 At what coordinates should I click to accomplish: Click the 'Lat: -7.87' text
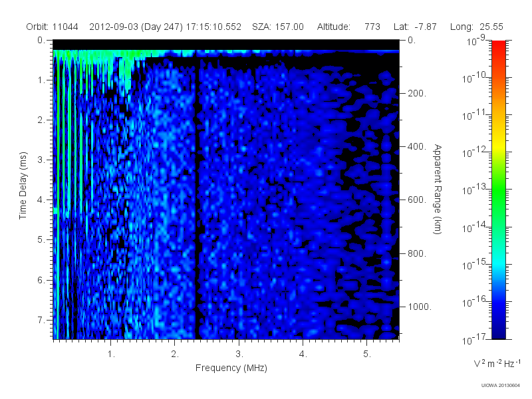point(415,27)
